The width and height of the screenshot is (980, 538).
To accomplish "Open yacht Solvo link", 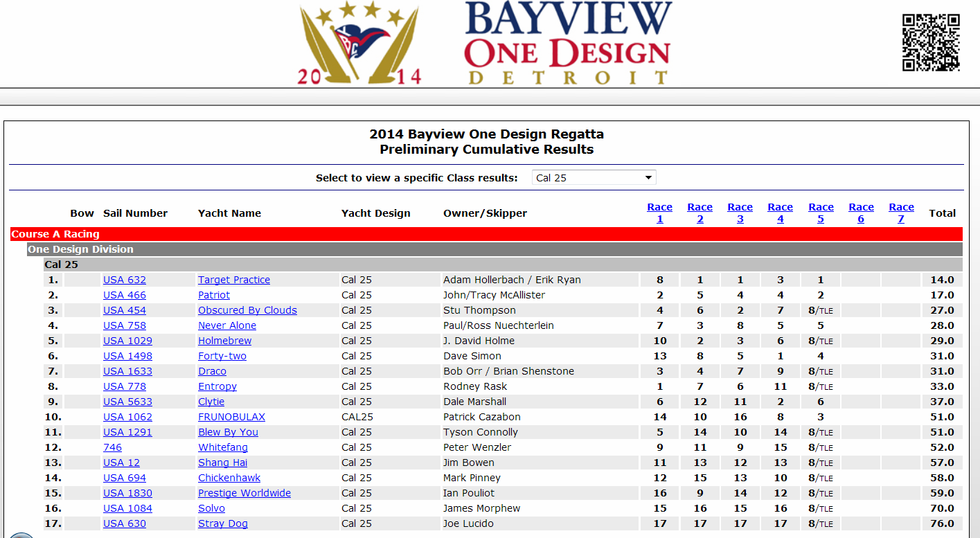I will click(211, 508).
